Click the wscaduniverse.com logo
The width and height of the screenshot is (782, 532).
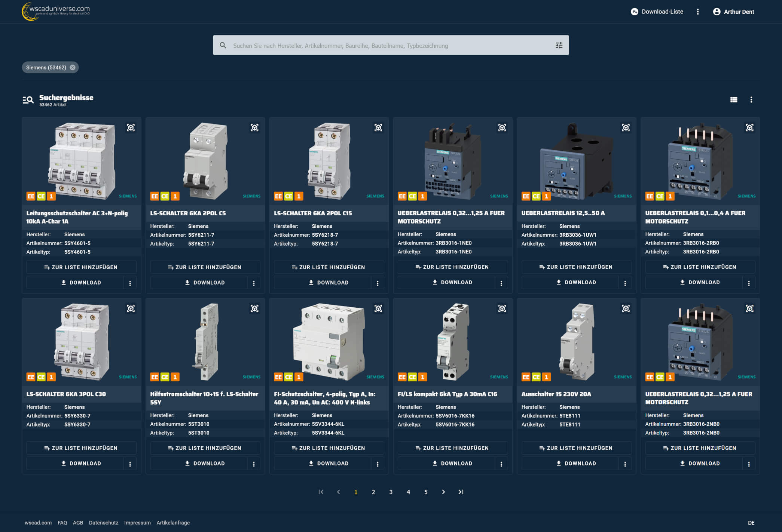coord(56,11)
